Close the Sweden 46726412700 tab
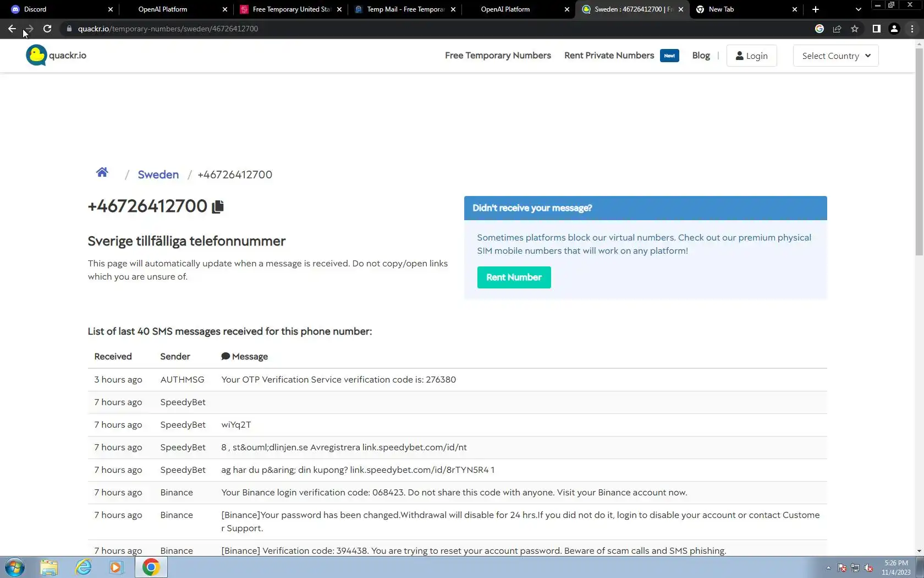 coord(681,9)
